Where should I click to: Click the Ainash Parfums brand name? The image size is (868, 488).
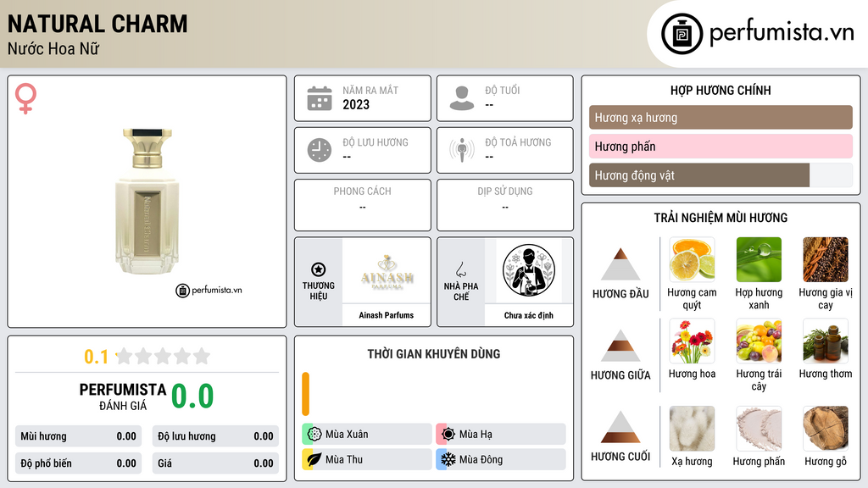(x=387, y=315)
